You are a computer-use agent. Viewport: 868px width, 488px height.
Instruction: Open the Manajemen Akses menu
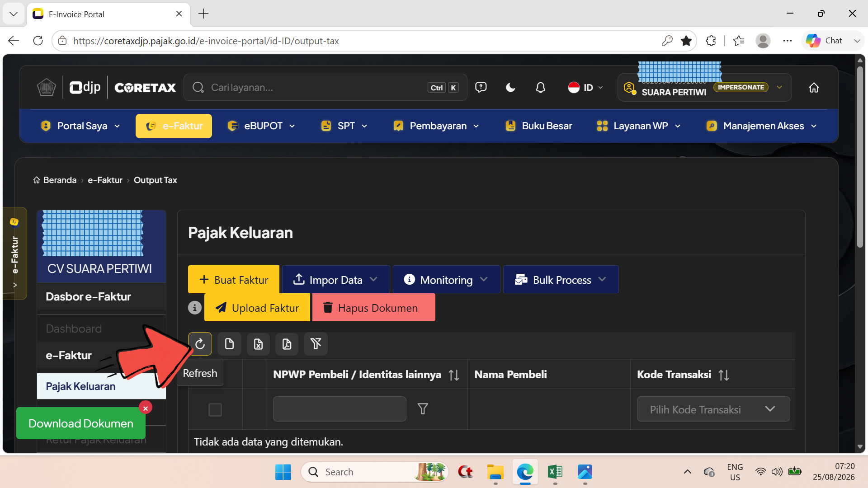point(762,126)
